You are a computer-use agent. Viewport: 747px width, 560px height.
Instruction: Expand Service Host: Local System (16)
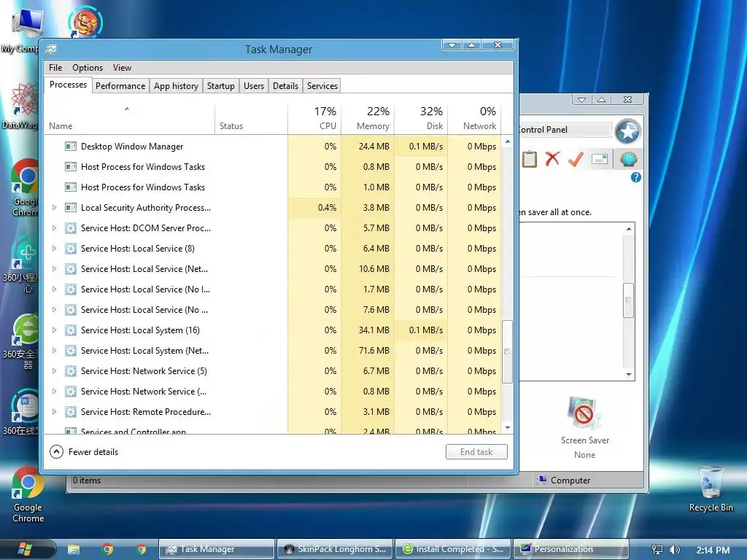(x=54, y=330)
